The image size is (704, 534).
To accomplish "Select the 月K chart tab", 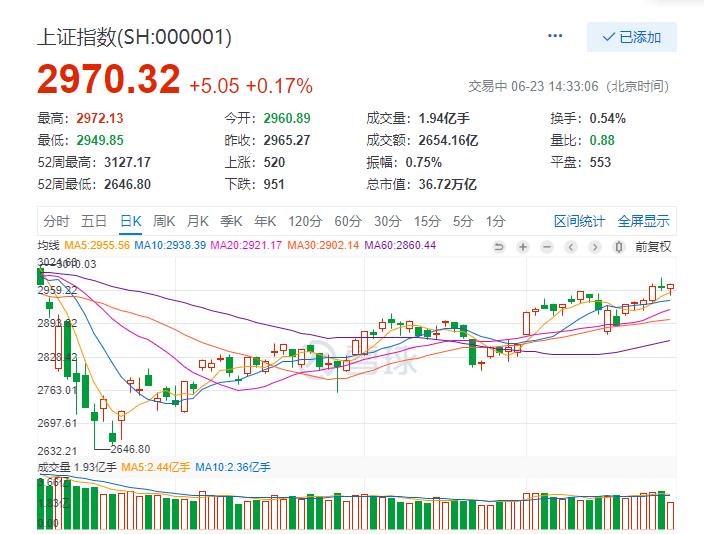I will tap(198, 221).
